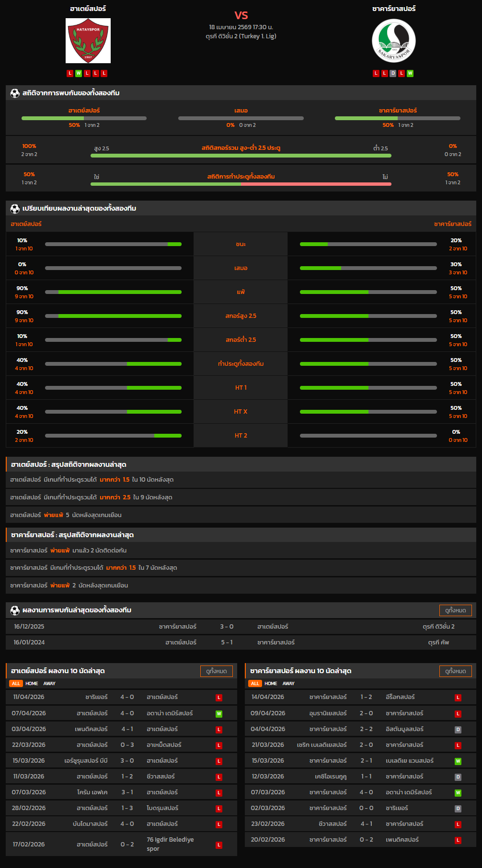Click D result badge for 04/04/2026 Sakaryaspor match
The image size is (482, 868).
coord(458,730)
